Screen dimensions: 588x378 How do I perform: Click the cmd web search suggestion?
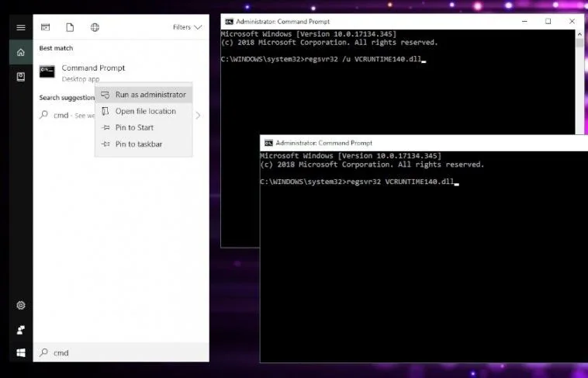pyautogui.click(x=67, y=115)
